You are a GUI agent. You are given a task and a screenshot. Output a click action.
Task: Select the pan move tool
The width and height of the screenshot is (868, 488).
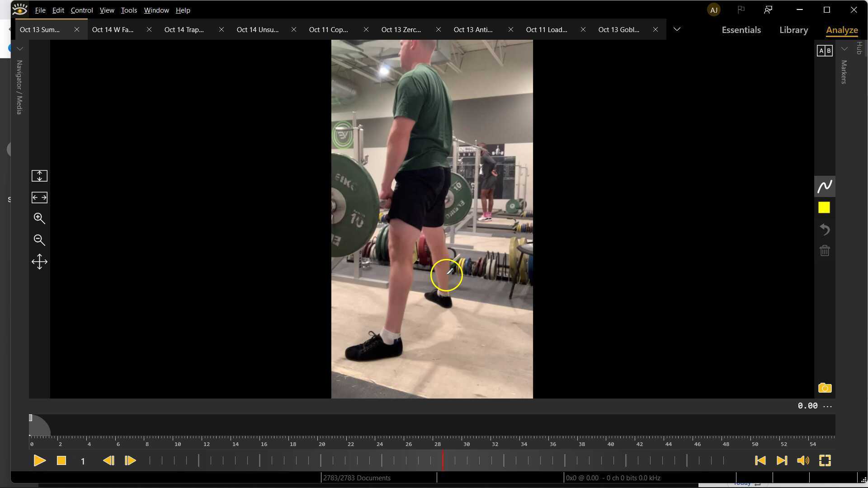tap(39, 261)
